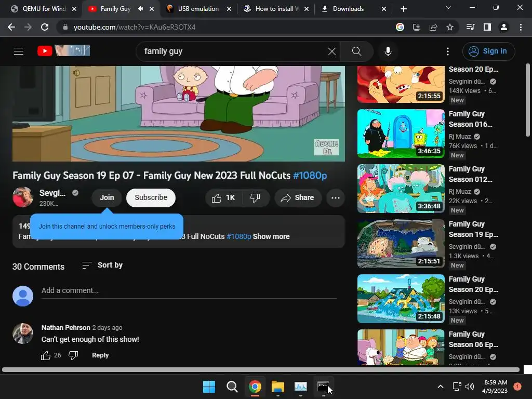This screenshot has width=532, height=399.
Task: Open 3:36:48 Season 012 video thumbnail
Action: (x=401, y=189)
